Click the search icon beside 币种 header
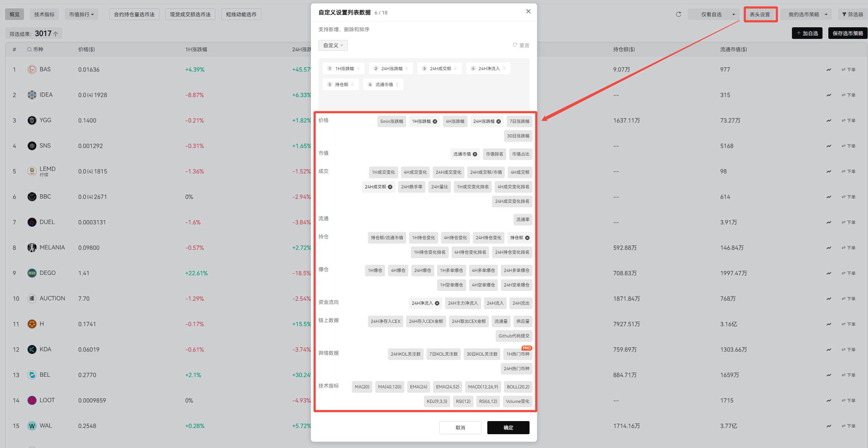 [29, 49]
